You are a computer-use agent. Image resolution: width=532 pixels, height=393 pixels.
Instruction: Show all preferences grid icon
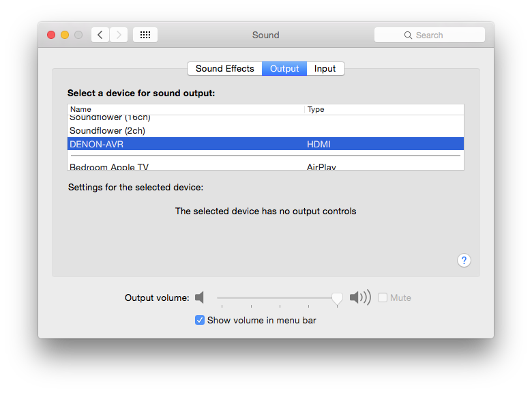pos(145,35)
